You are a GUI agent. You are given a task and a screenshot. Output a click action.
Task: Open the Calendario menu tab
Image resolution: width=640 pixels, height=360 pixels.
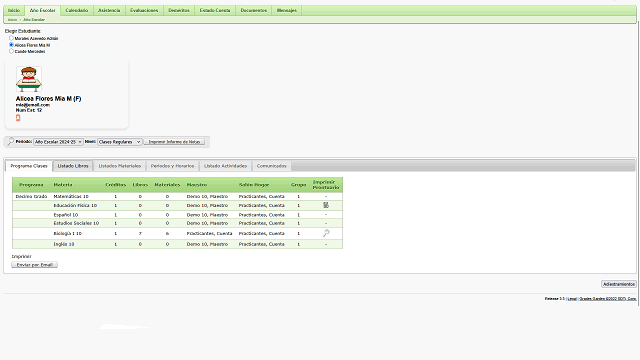pyautogui.click(x=77, y=10)
